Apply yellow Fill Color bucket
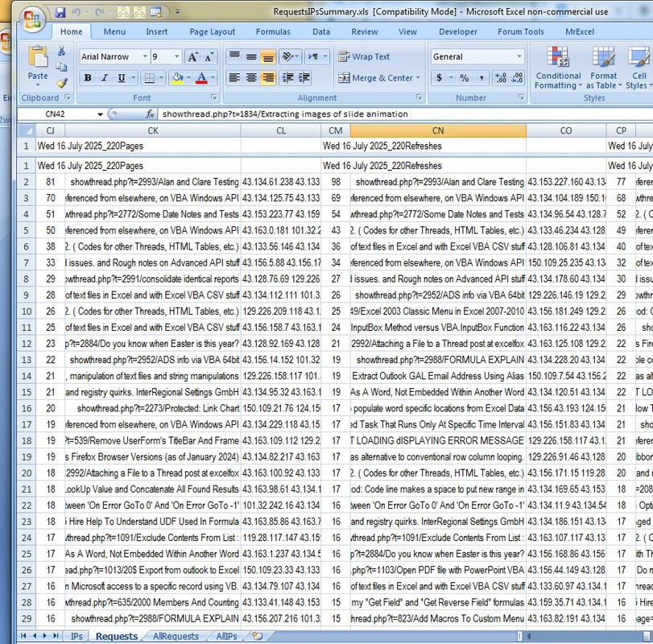 [x=178, y=78]
